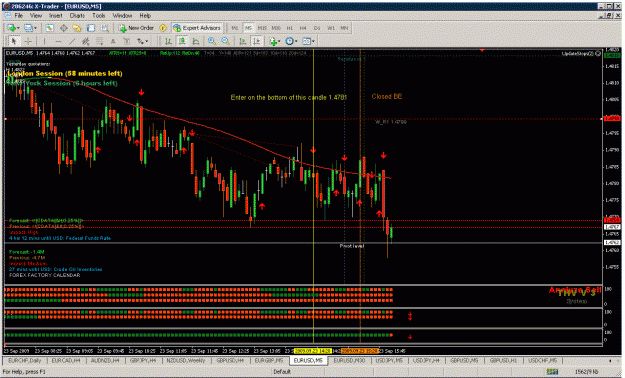Switch to the GBPJPY,H4 chart tab
Image resolution: width=625 pixels, height=378 pixels.
tap(143, 360)
